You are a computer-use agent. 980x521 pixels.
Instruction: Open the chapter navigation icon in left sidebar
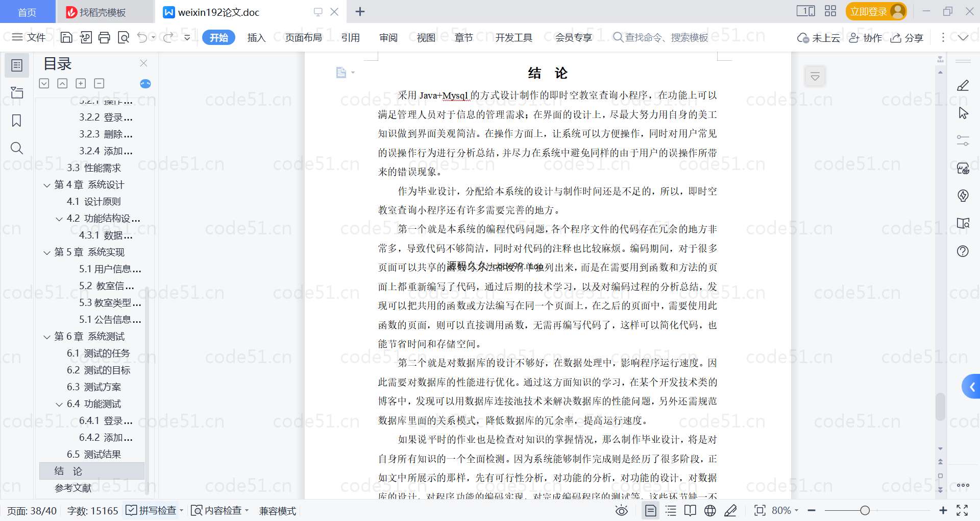click(17, 92)
